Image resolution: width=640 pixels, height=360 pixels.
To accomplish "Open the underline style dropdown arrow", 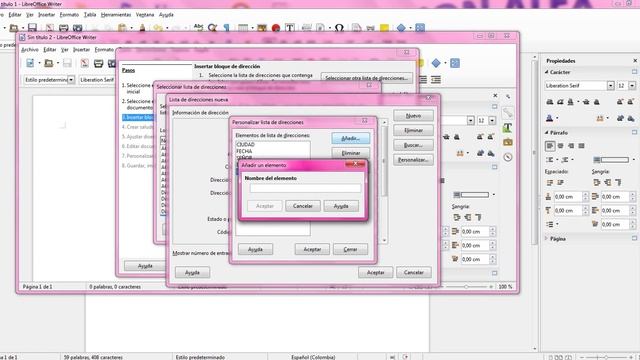I will pos(578,102).
